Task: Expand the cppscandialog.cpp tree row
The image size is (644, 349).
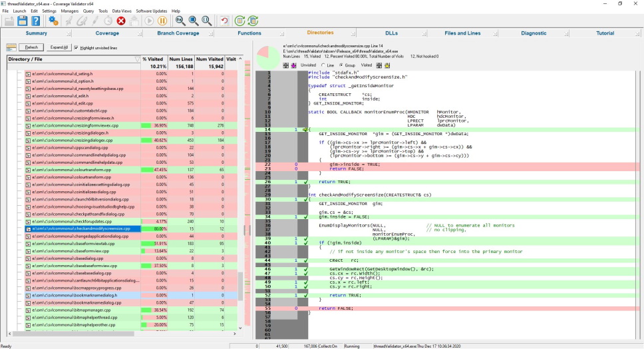Action: 28,148
